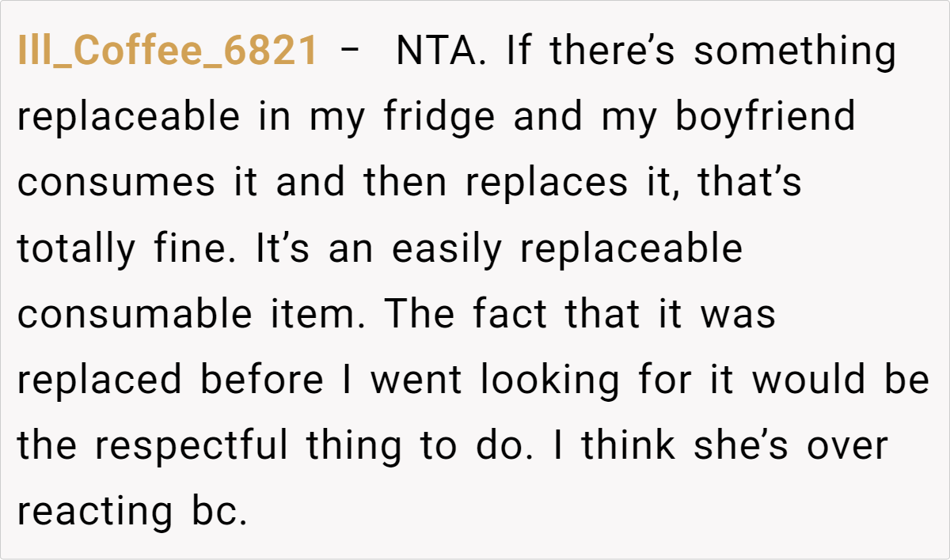This screenshot has width=950, height=560.
Task: Click the Ill_Coffee_6821 username link
Action: pos(168,51)
